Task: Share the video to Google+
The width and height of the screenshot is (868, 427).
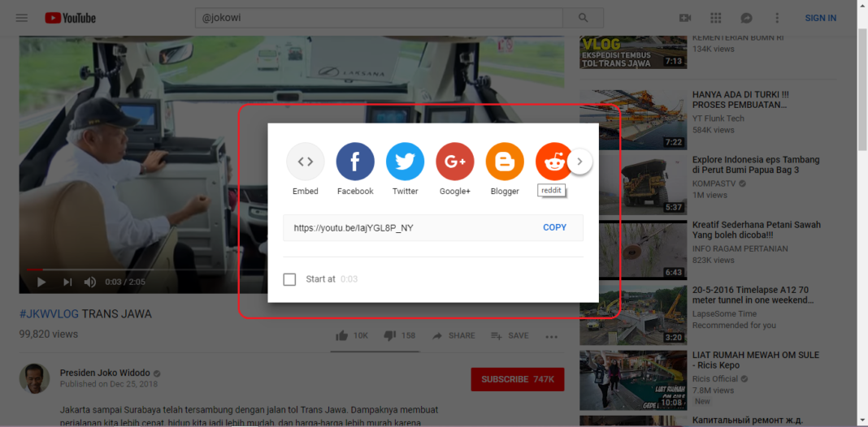Action: 455,169
